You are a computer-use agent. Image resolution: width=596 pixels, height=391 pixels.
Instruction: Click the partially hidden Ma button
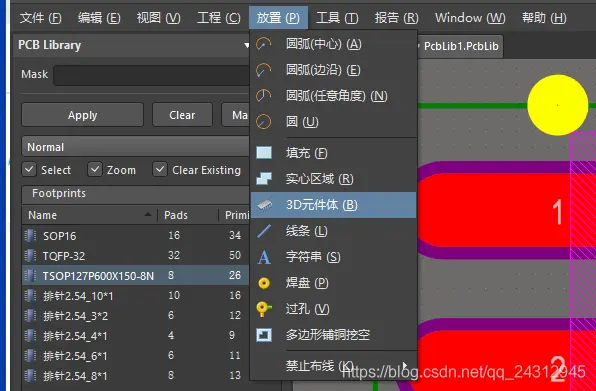[236, 115]
